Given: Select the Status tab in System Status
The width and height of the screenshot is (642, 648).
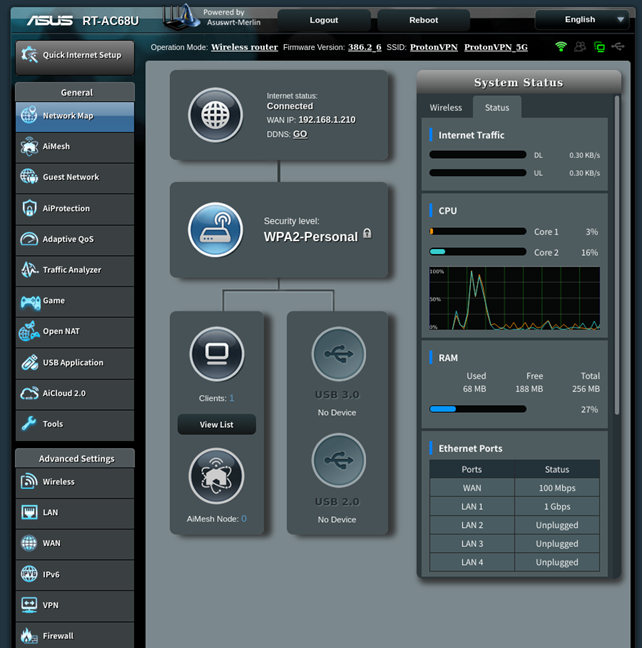Looking at the screenshot, I should (497, 107).
